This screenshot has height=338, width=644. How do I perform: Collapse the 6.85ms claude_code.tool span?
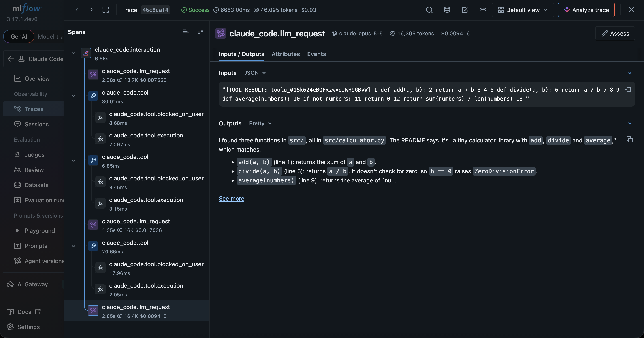click(73, 161)
